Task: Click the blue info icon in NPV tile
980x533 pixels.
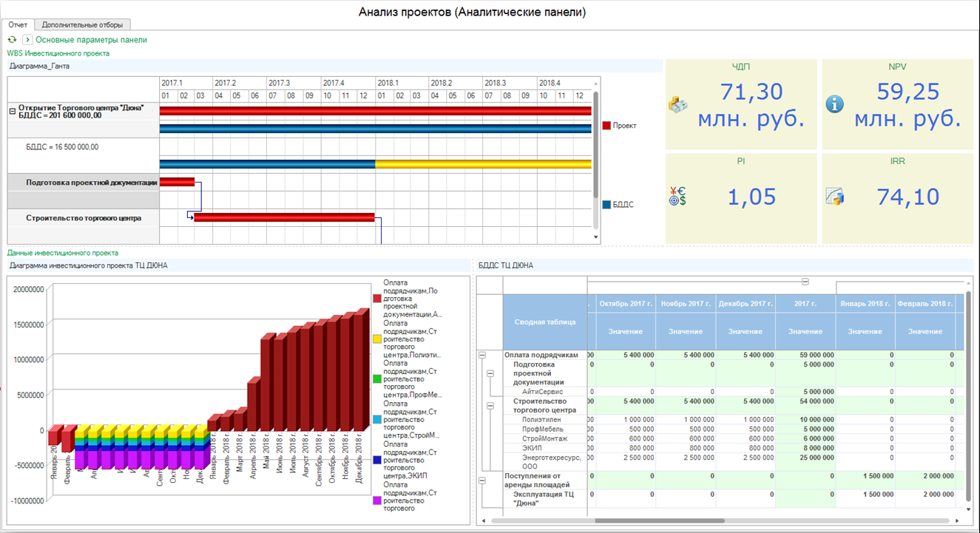Action: 834,104
